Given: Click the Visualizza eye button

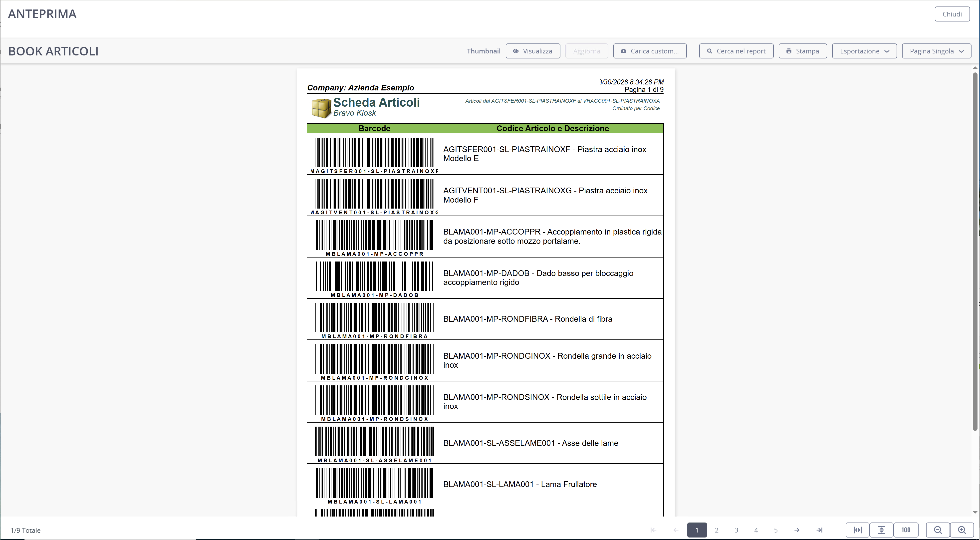Looking at the screenshot, I should tap(533, 51).
